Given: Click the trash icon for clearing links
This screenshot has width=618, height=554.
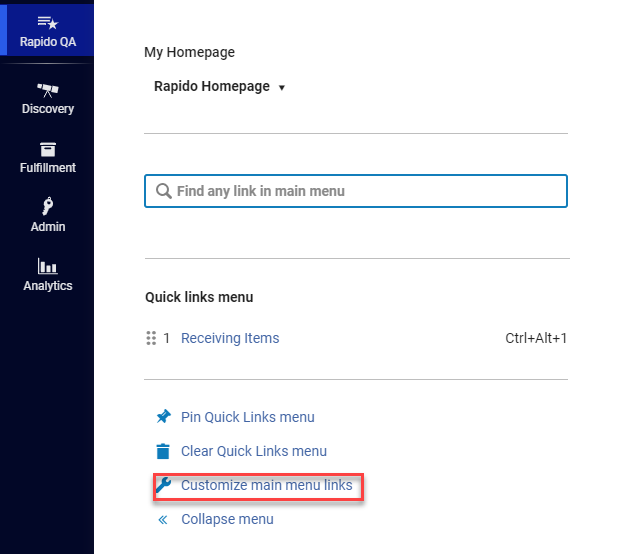Looking at the screenshot, I should (164, 451).
